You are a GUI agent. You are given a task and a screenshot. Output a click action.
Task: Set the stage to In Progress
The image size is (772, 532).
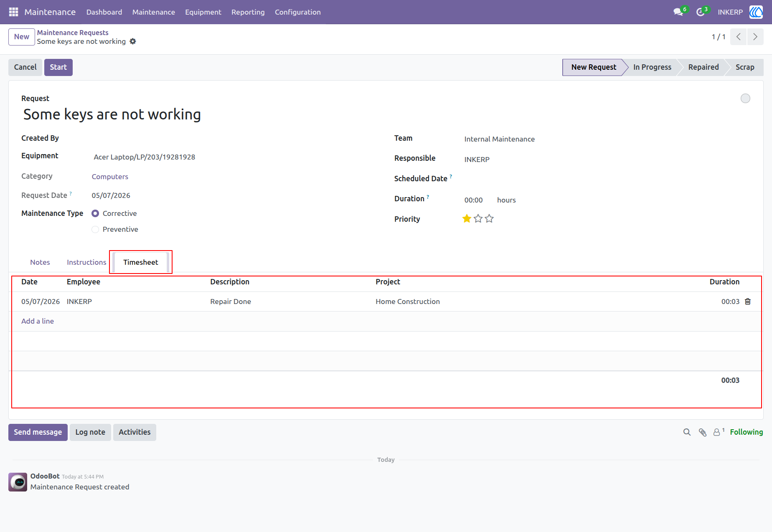click(x=652, y=67)
